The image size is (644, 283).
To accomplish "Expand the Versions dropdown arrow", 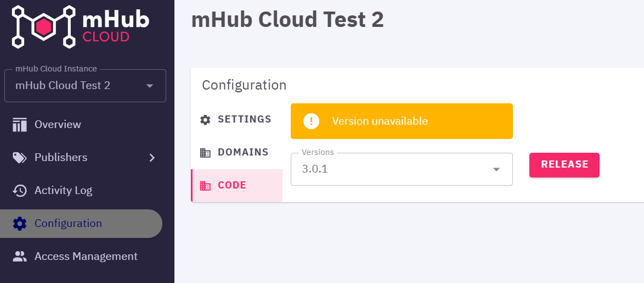I will [x=496, y=169].
